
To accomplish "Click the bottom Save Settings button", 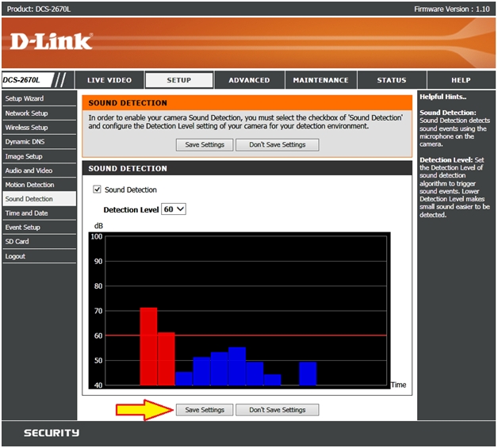I will pyautogui.click(x=205, y=410).
